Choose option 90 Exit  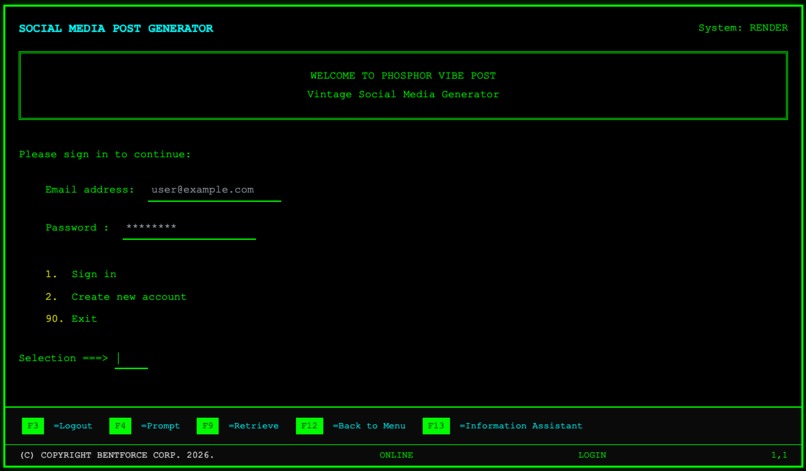(x=71, y=319)
